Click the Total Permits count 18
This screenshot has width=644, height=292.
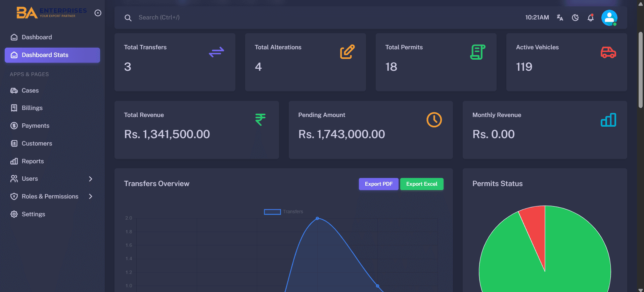(x=391, y=67)
